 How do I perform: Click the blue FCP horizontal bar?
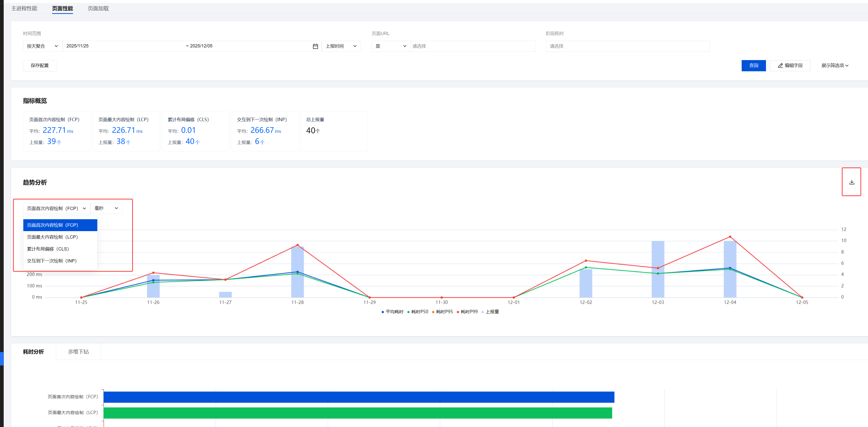pos(358,397)
